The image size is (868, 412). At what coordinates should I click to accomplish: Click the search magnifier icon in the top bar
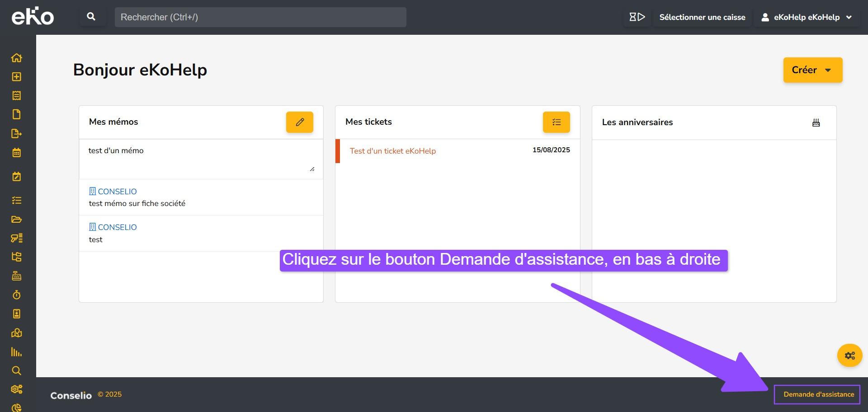[91, 16]
